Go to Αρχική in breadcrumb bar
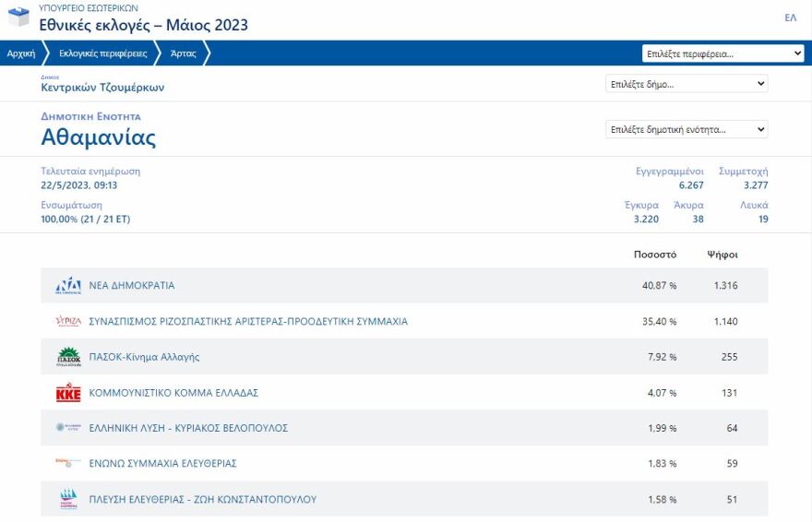The height and width of the screenshot is (522, 812). (21, 53)
